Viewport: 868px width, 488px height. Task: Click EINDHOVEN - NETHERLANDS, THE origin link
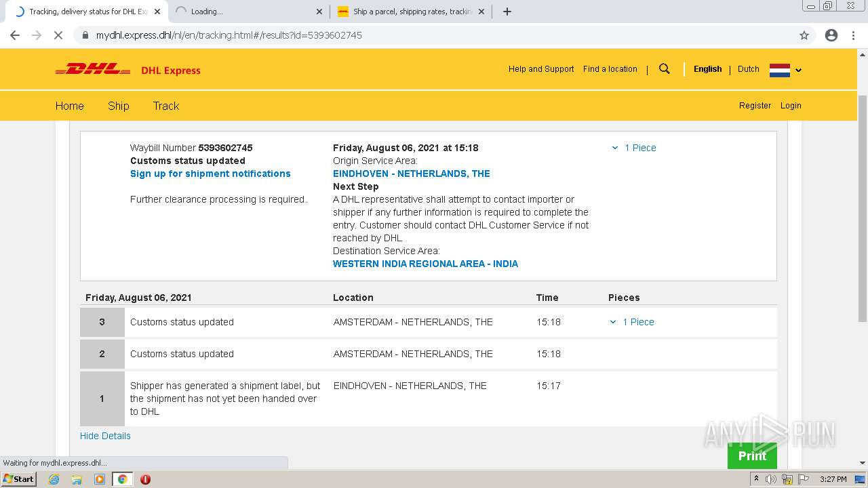coord(412,174)
